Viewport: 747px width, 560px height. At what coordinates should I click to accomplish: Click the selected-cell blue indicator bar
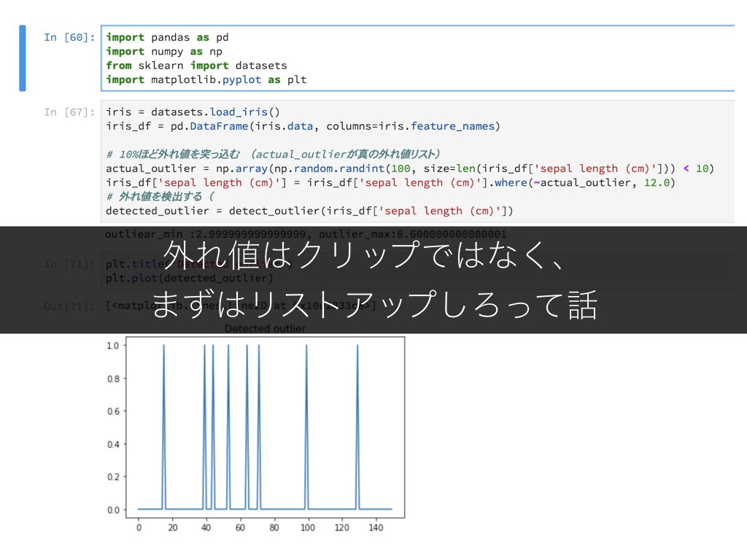point(23,58)
